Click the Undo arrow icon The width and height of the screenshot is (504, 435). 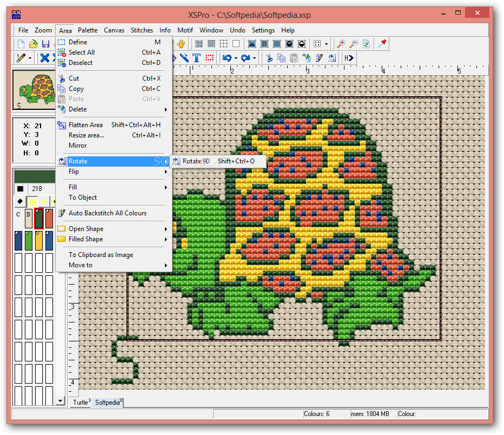coord(227,58)
